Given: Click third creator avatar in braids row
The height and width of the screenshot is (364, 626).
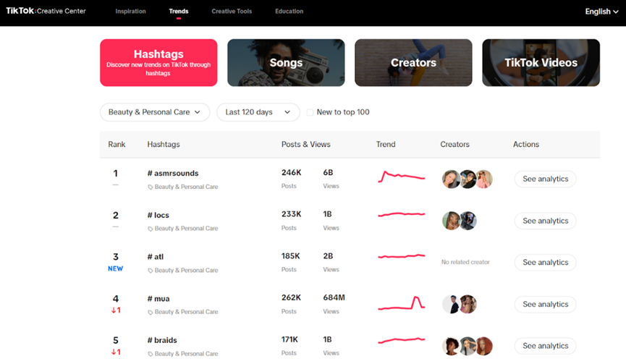Looking at the screenshot, I should click(484, 346).
